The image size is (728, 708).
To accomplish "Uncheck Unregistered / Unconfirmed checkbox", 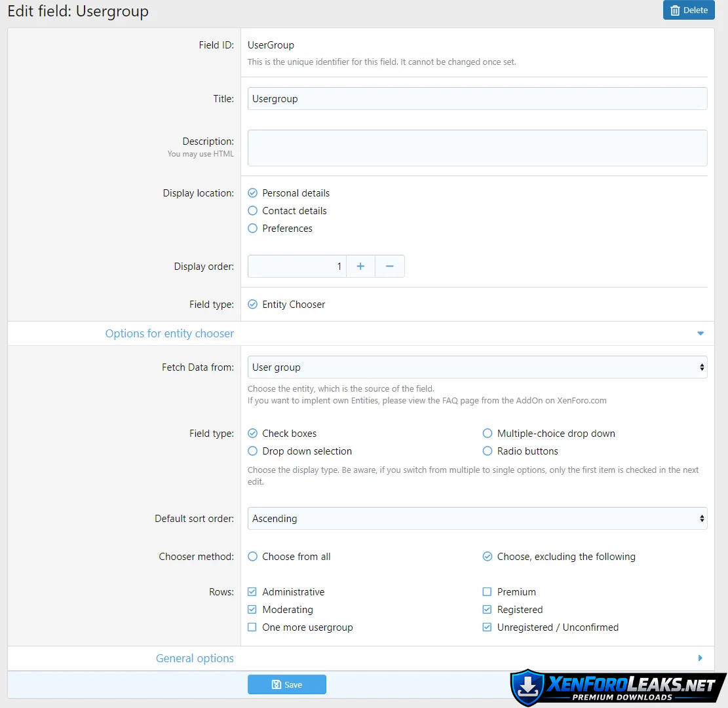I will pos(487,627).
